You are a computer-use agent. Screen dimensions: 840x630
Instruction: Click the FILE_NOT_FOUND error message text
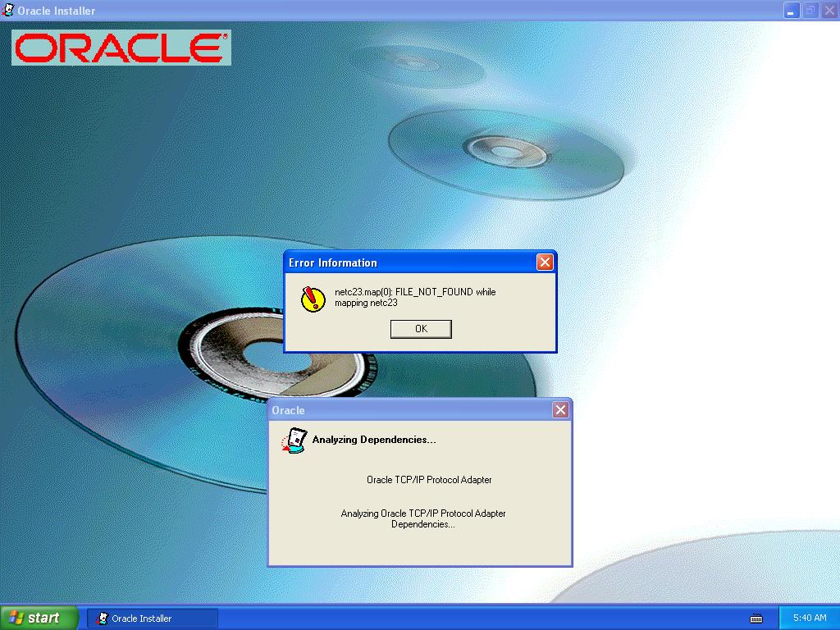(x=414, y=297)
